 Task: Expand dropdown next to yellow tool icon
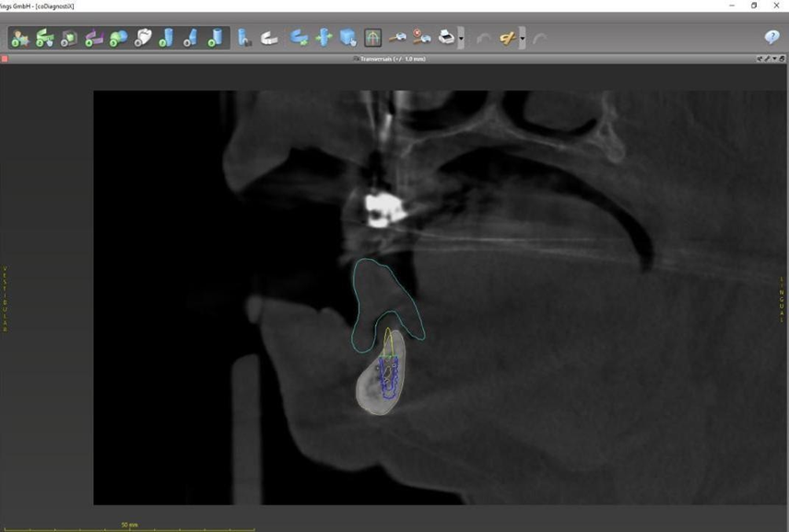coord(522,39)
